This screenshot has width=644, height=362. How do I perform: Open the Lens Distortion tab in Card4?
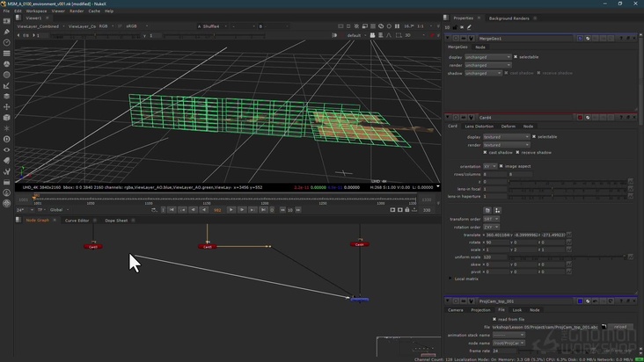pyautogui.click(x=479, y=127)
